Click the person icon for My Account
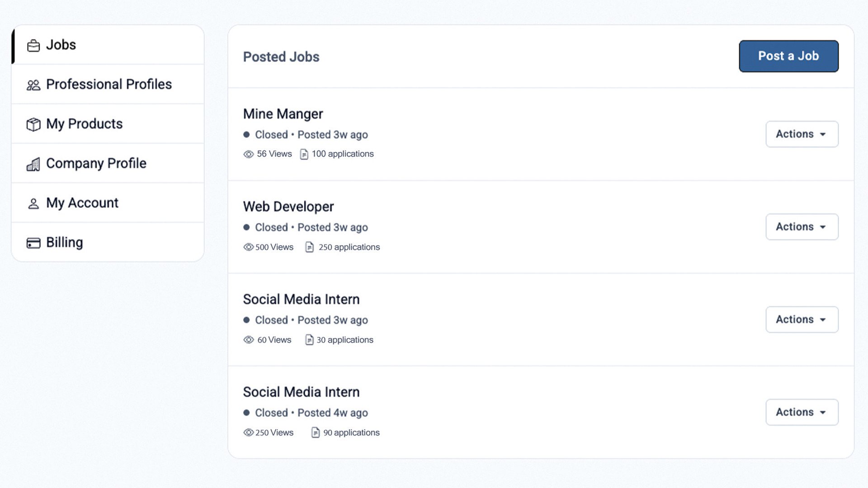Viewport: 868px width, 488px height. 33,204
